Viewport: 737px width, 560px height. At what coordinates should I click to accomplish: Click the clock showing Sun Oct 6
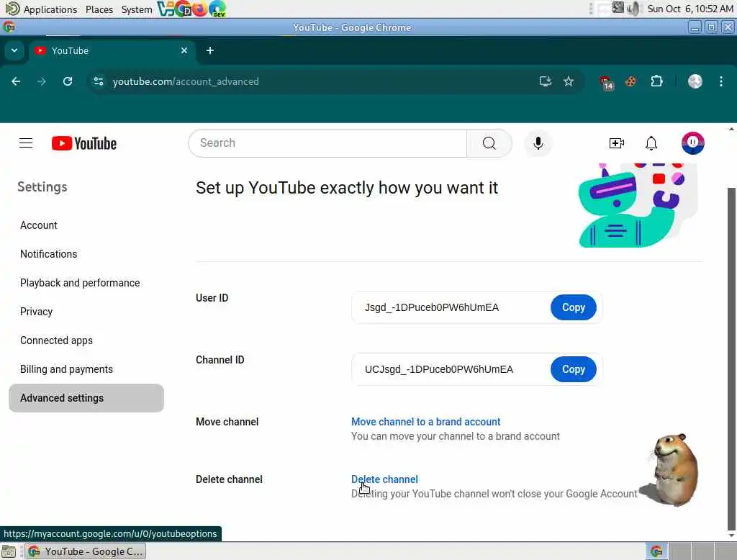(690, 9)
